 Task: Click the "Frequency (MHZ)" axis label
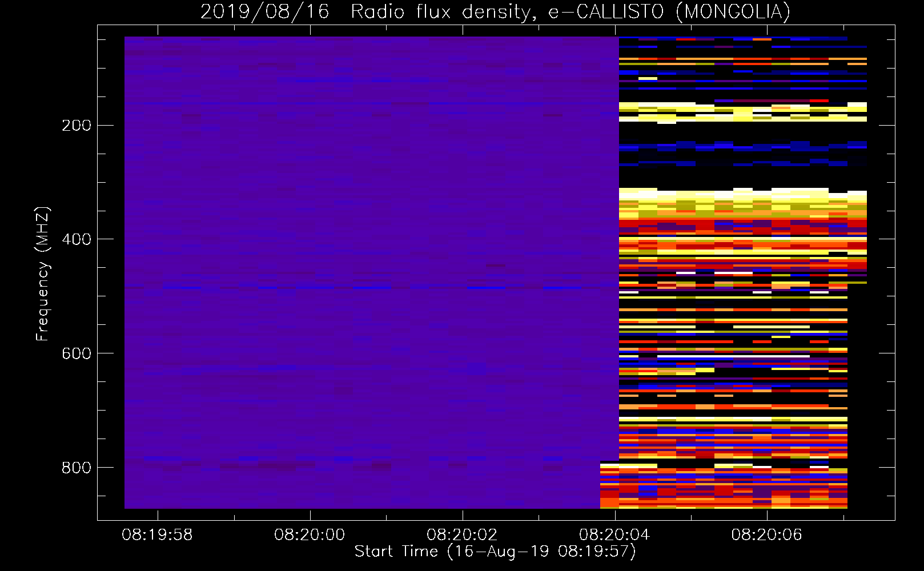click(x=43, y=274)
